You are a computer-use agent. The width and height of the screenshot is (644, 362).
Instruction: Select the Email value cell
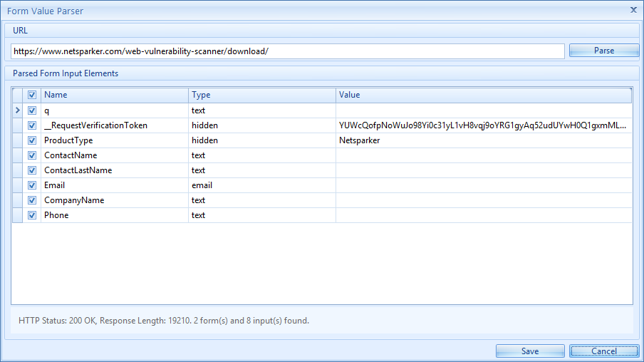click(x=483, y=185)
